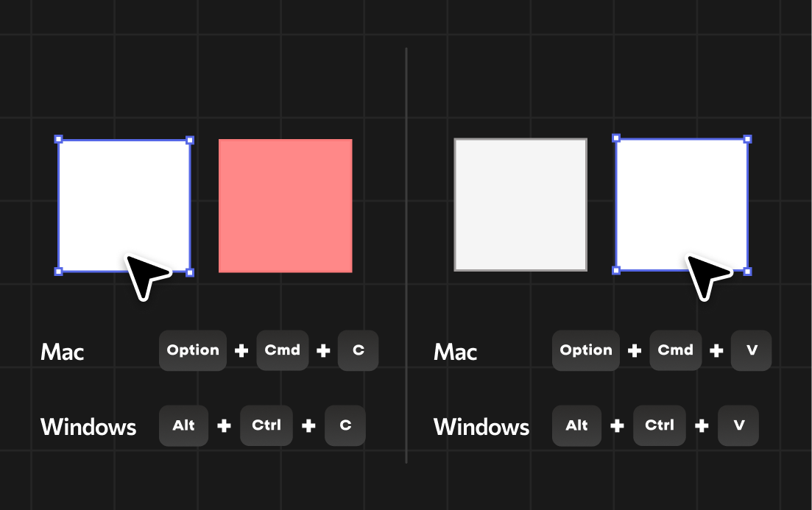This screenshot has height=510, width=812.
Task: Click top-right handle of white square beside gray
Action: (747, 139)
